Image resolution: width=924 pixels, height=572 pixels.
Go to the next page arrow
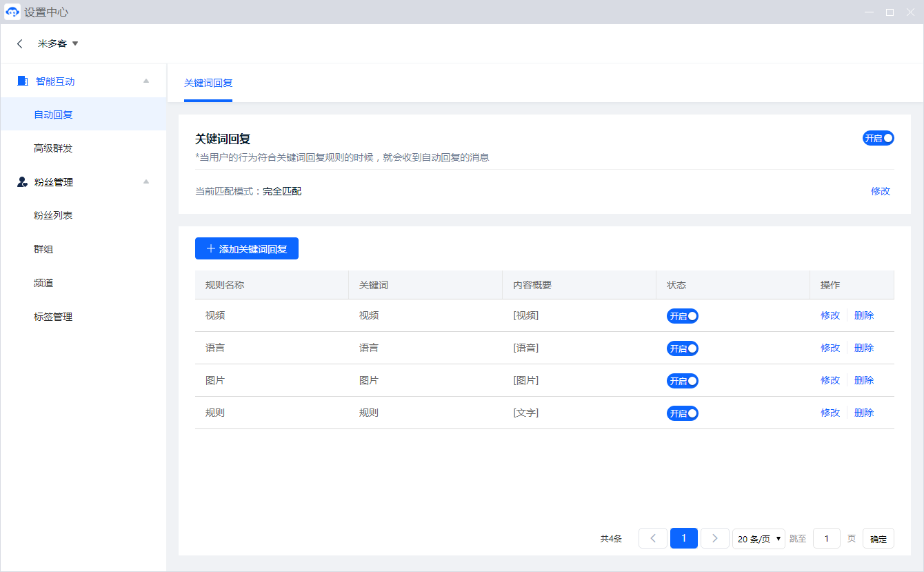715,538
